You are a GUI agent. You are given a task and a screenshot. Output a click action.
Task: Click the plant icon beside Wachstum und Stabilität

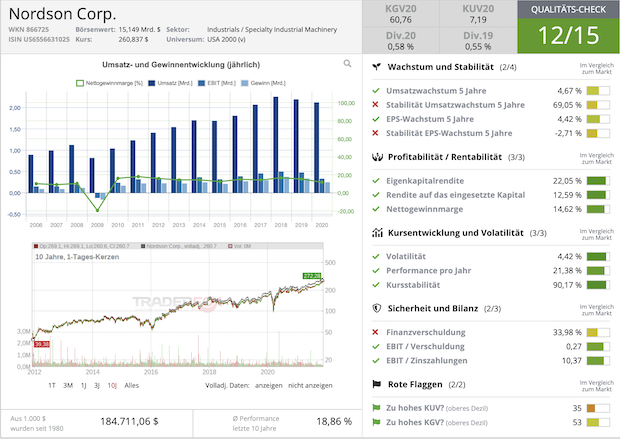click(x=376, y=67)
